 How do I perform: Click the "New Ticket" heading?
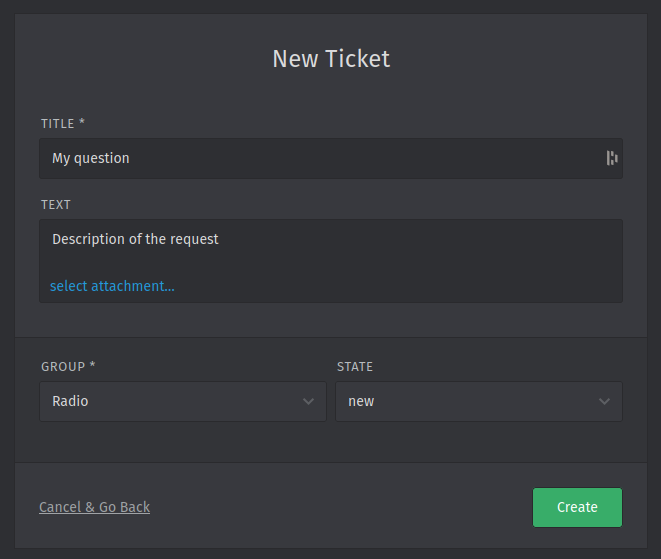[x=331, y=58]
